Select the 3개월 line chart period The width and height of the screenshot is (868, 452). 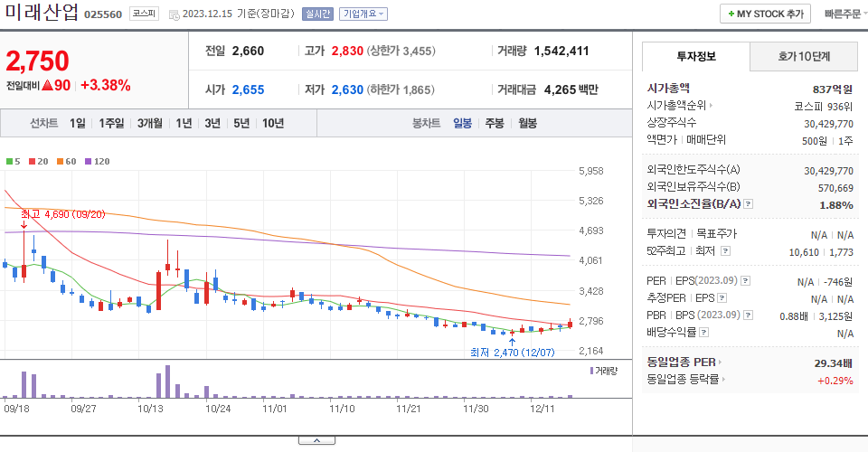click(x=150, y=123)
